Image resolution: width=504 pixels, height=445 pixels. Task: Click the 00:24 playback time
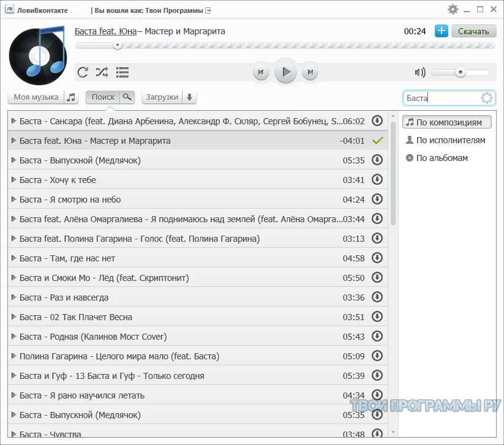(415, 31)
